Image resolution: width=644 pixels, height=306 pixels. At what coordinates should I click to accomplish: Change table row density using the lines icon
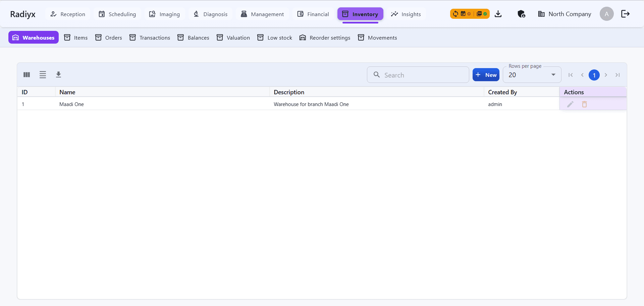[43, 74]
